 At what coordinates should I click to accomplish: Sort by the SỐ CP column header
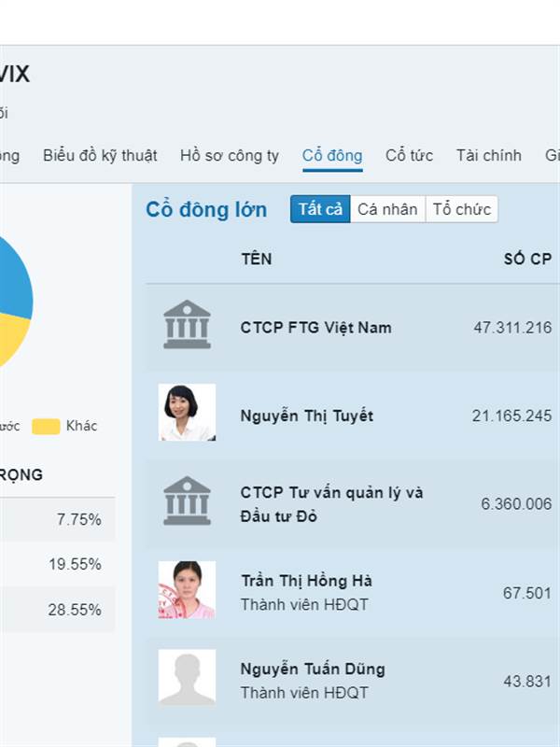tap(527, 259)
